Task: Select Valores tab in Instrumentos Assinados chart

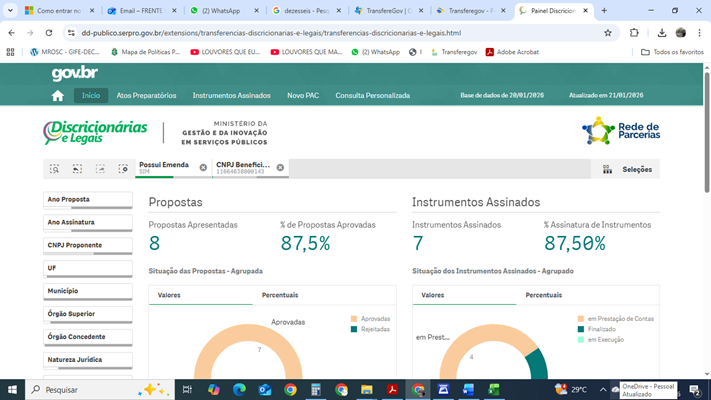Action: point(433,295)
